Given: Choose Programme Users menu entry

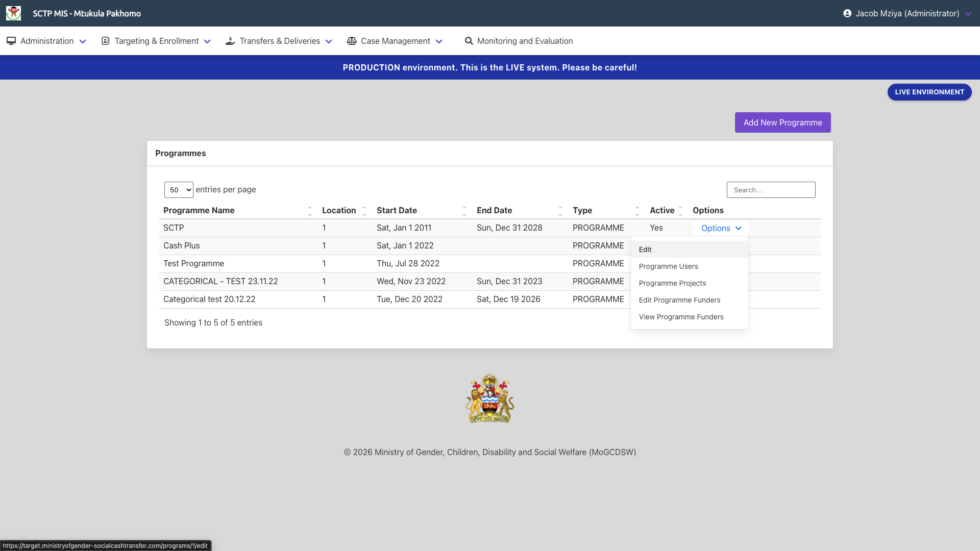Looking at the screenshot, I should click(x=690, y=266).
